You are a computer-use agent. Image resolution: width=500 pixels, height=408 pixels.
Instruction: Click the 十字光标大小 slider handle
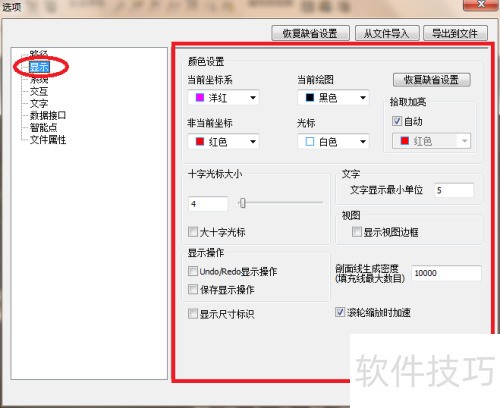coord(243,203)
